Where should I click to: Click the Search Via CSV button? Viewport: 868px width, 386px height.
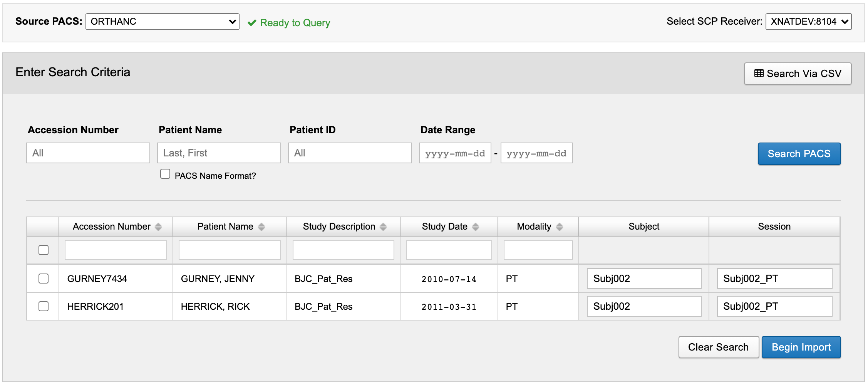[x=797, y=74]
